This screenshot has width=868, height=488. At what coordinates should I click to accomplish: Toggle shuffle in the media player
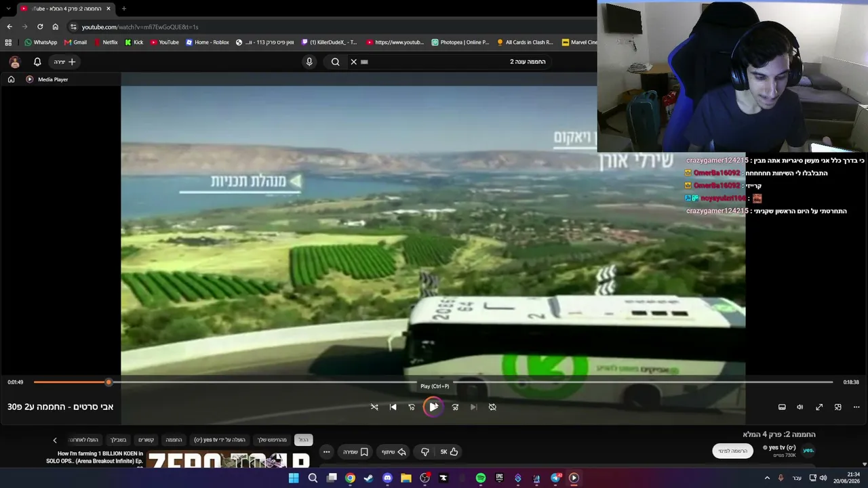tap(374, 407)
